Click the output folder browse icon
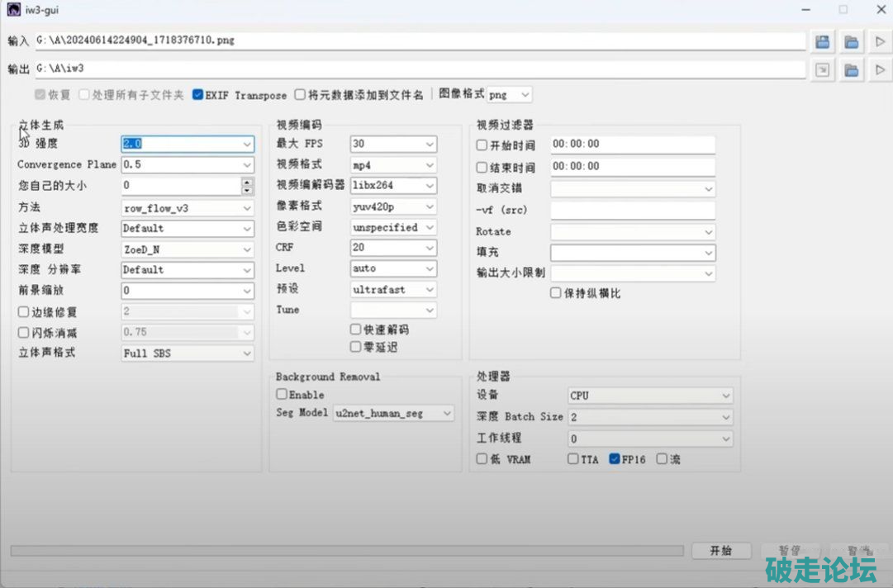Viewport: 893px width, 588px height. (851, 70)
